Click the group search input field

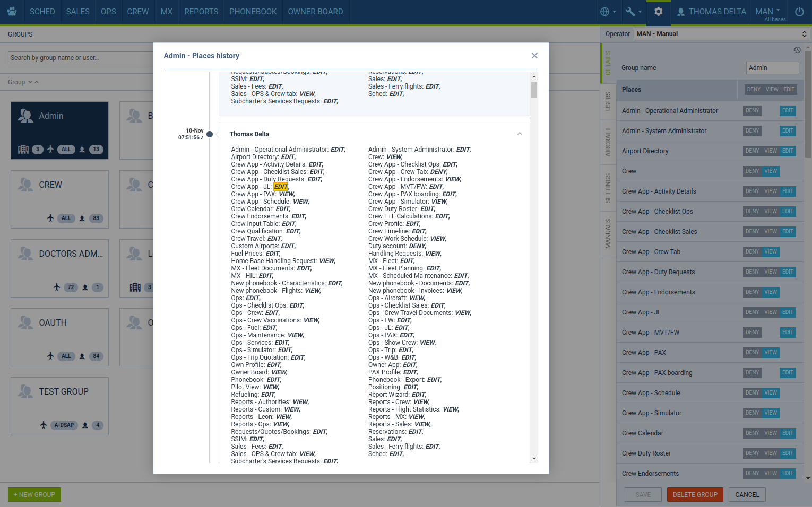(x=80, y=58)
